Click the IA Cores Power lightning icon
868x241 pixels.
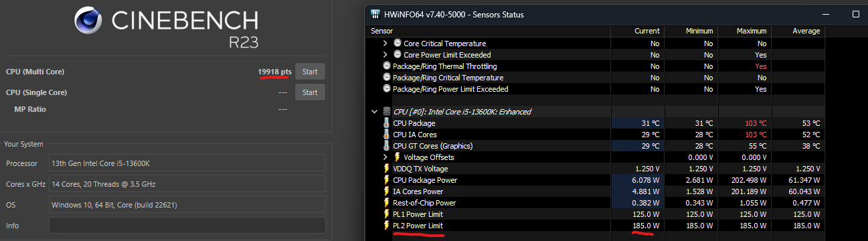pos(387,191)
